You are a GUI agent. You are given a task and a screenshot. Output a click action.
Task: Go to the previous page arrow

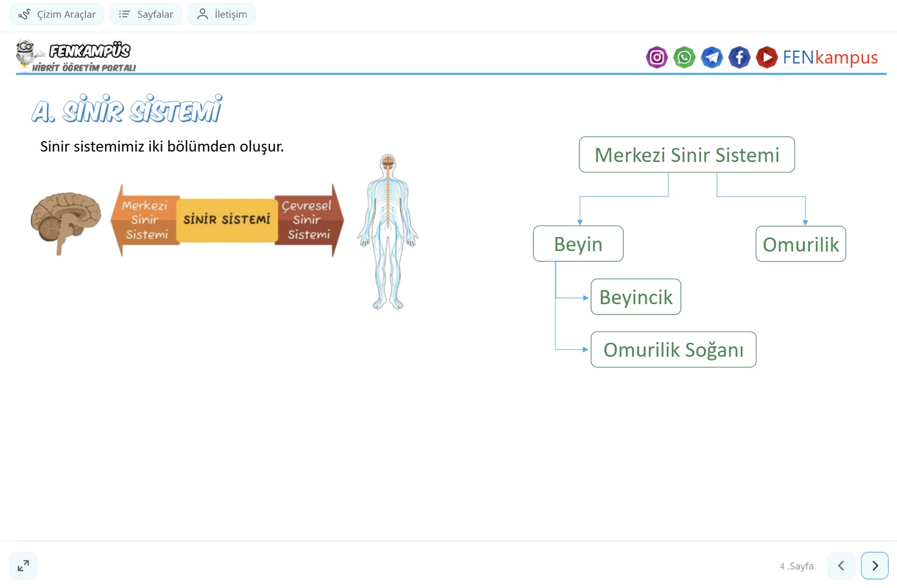841,566
